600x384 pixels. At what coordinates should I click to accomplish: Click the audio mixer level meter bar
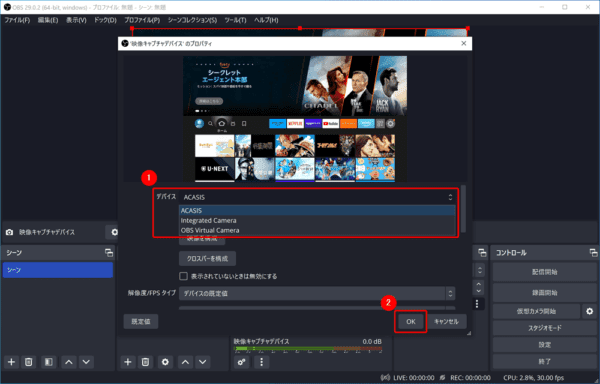308,349
